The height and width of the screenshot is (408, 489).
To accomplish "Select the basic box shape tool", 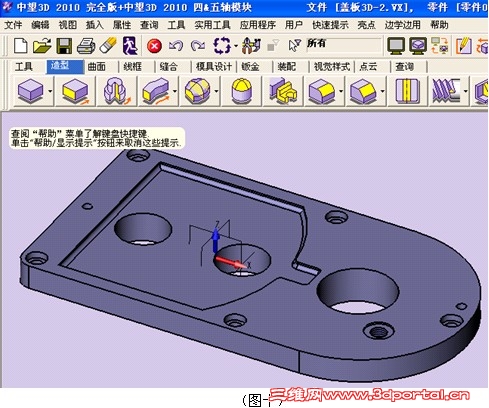I will 30,90.
